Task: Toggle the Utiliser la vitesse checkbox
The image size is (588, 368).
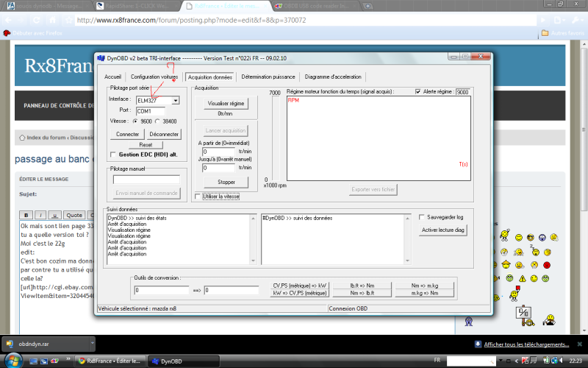Action: coord(197,197)
